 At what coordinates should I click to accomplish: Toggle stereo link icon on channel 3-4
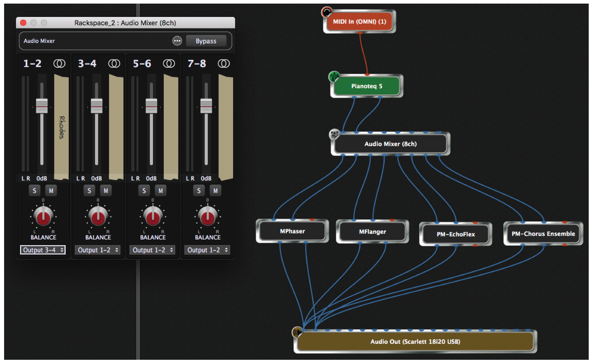[114, 64]
